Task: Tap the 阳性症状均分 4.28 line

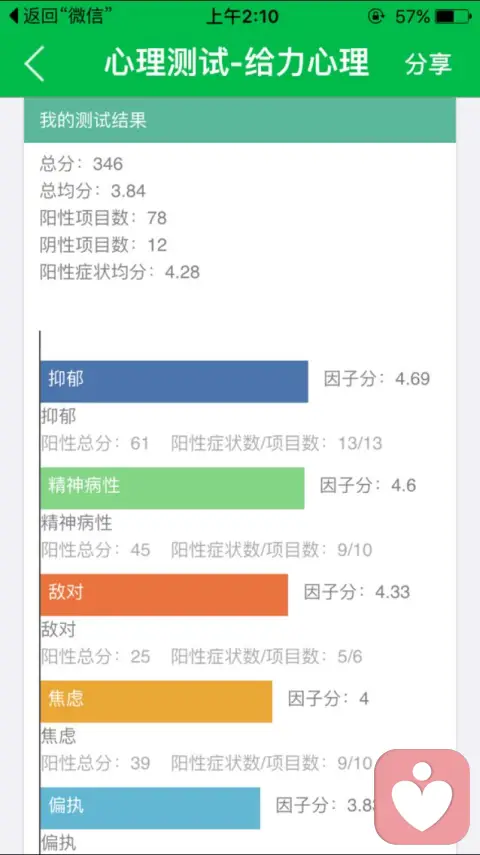Action: pos(120,272)
